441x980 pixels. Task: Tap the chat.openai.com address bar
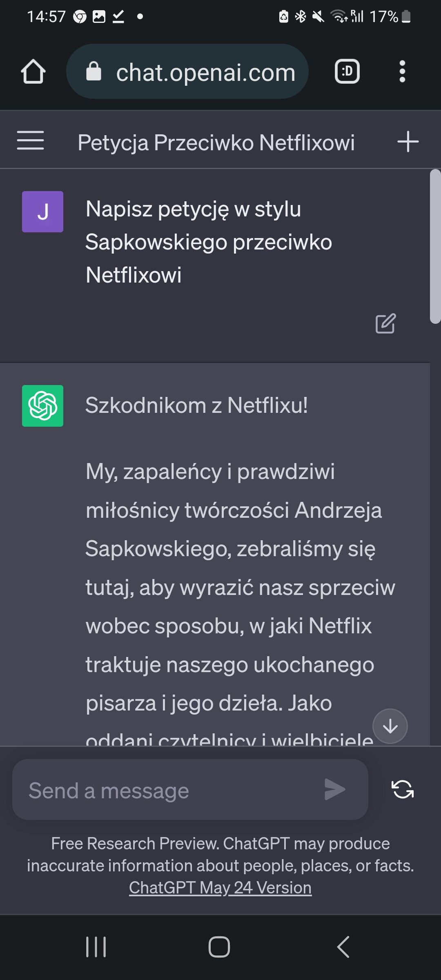click(205, 73)
